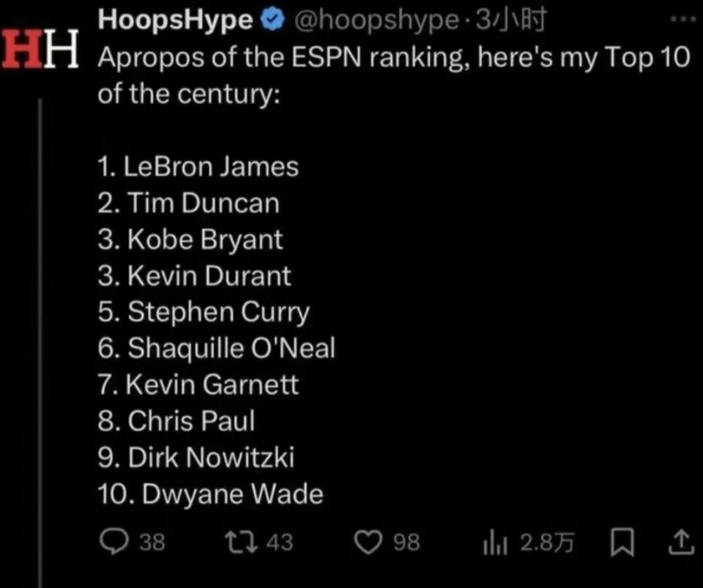Click the like count 98
The width and height of the screenshot is (703, 588).
[x=406, y=542]
